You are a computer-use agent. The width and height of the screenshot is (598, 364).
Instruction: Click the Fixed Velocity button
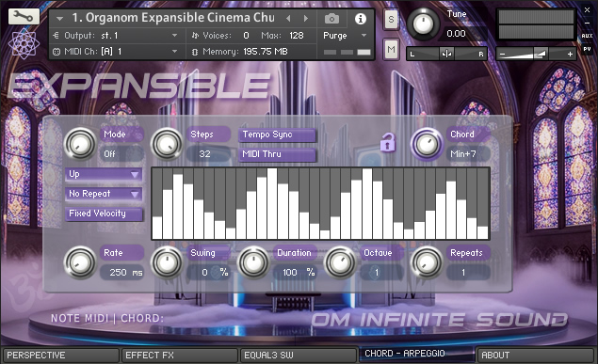(104, 214)
